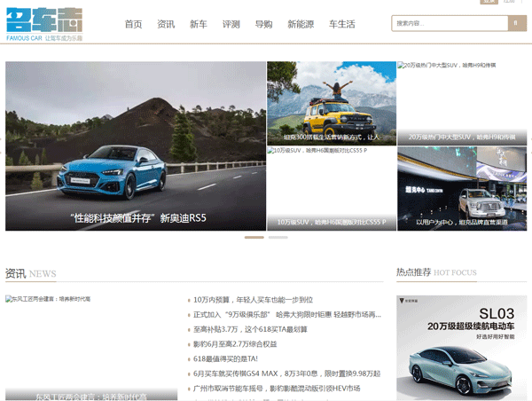Open article 10万内预算，年轻人买车也能一步到位
Screen dimensions: 532x401
coord(253,300)
